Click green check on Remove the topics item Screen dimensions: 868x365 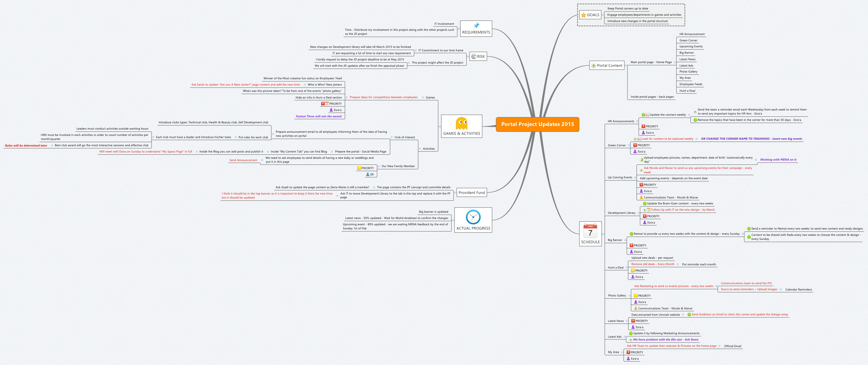tap(695, 120)
